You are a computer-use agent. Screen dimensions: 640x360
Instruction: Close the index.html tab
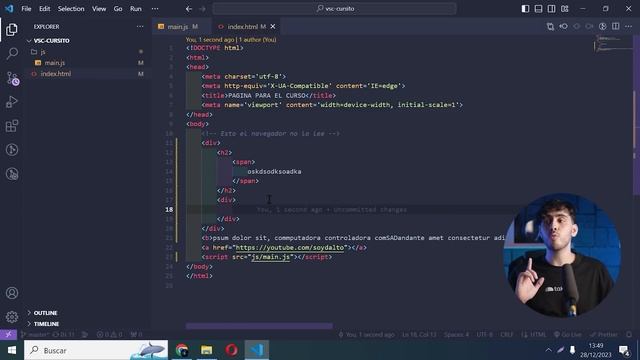[273, 27]
